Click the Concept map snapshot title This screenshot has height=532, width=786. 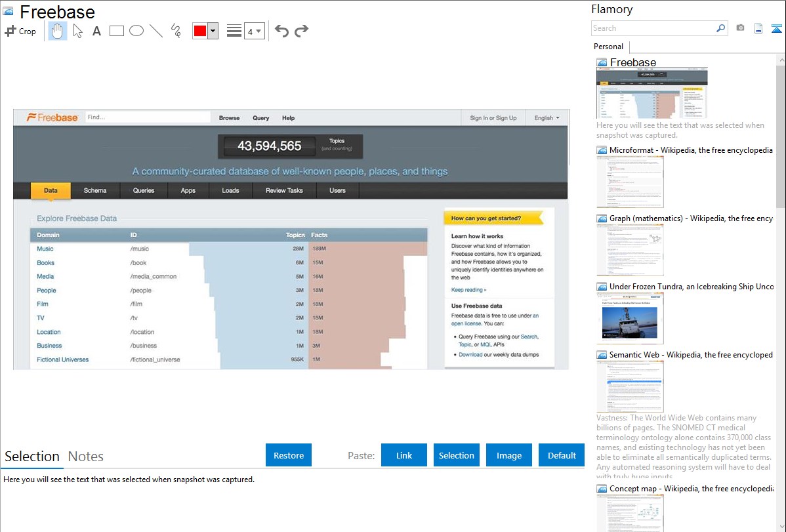coord(692,488)
